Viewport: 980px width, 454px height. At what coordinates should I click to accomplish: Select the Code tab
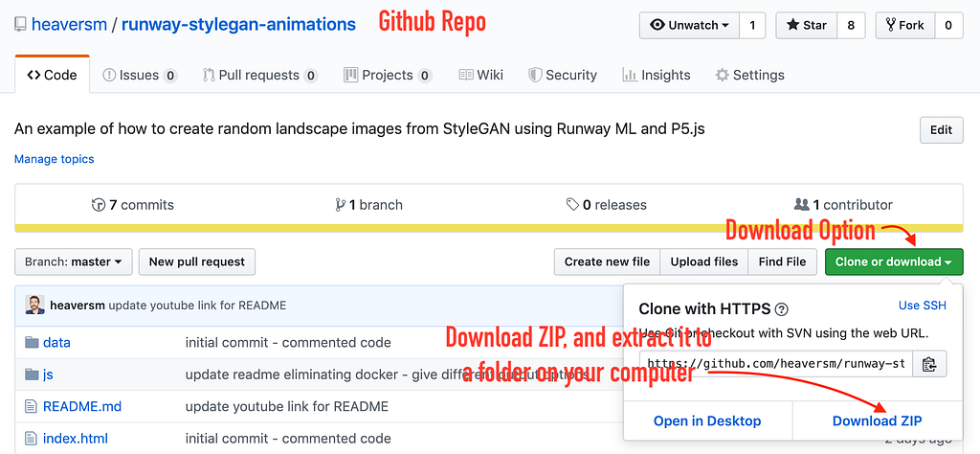[52, 75]
